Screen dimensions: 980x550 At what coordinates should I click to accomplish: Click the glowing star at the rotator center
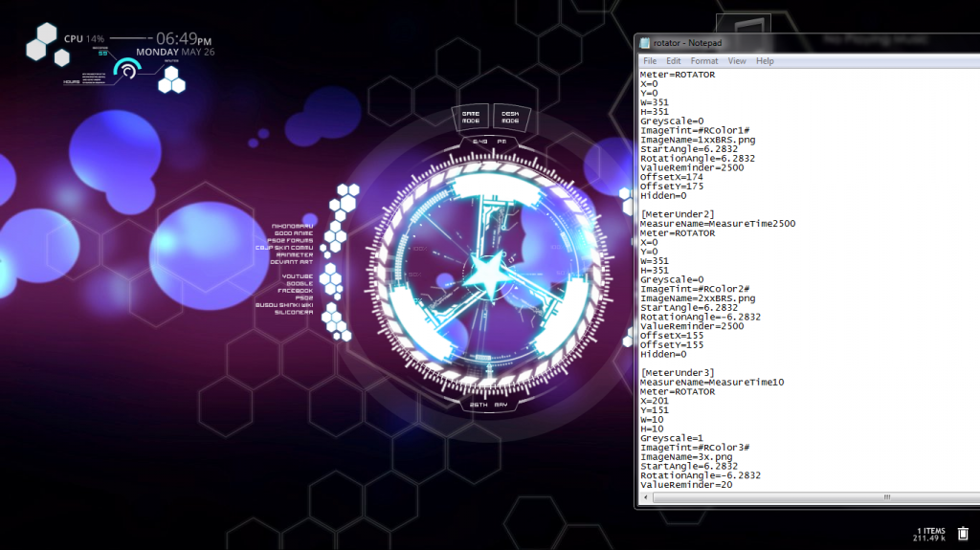tap(488, 273)
